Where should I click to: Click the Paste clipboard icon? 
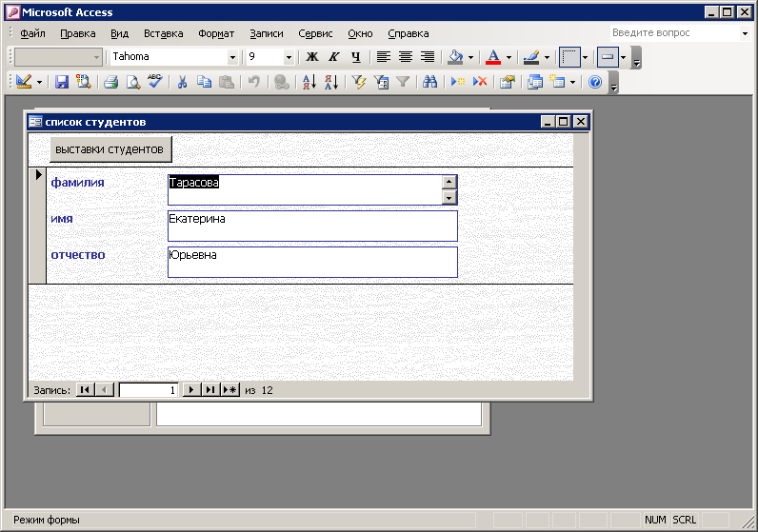[227, 82]
